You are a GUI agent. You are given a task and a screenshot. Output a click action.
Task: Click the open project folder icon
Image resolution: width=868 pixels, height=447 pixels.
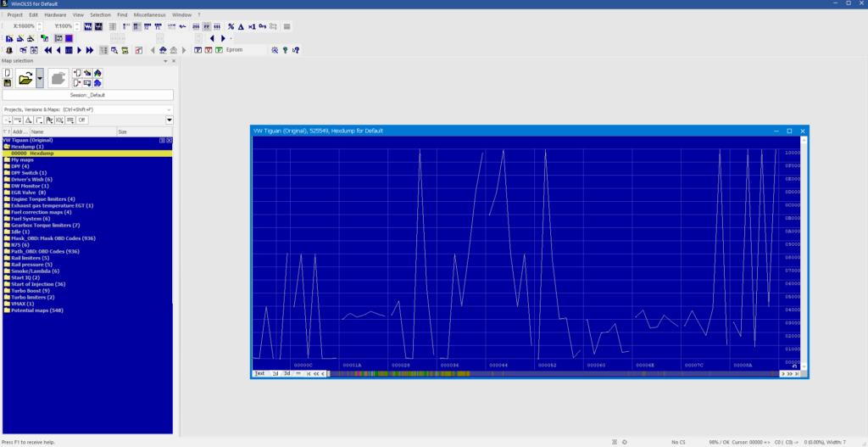click(25, 78)
